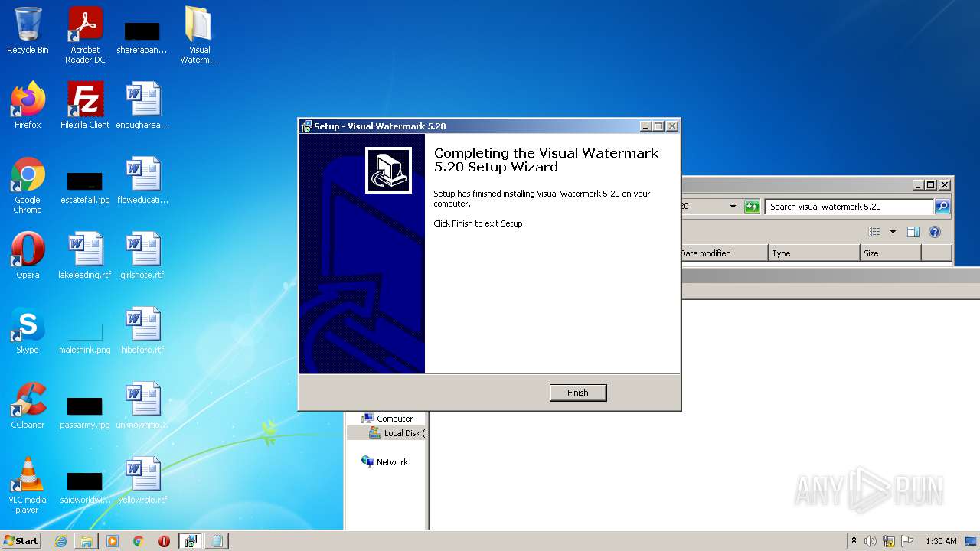
Task: Select the estatefall.jpg image file
Action: pyautogui.click(x=85, y=187)
